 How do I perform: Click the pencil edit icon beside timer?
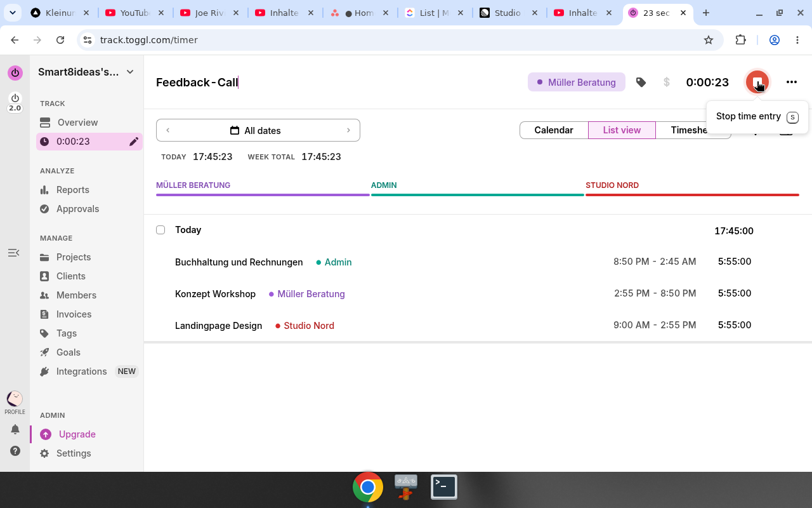133,142
